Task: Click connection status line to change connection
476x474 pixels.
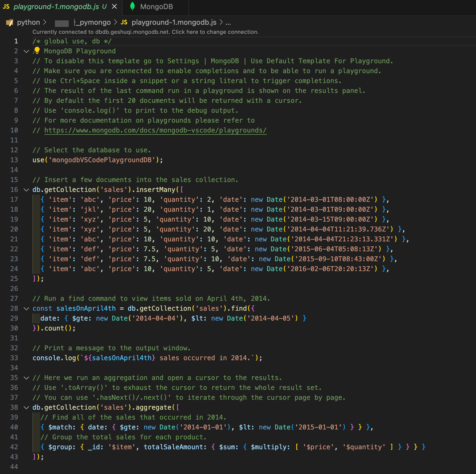Action: click(x=146, y=32)
